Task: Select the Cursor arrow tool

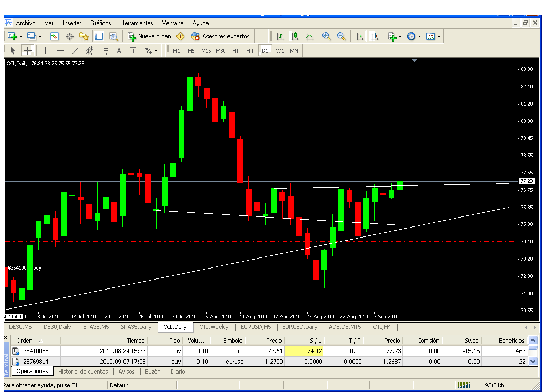Action: (x=13, y=51)
